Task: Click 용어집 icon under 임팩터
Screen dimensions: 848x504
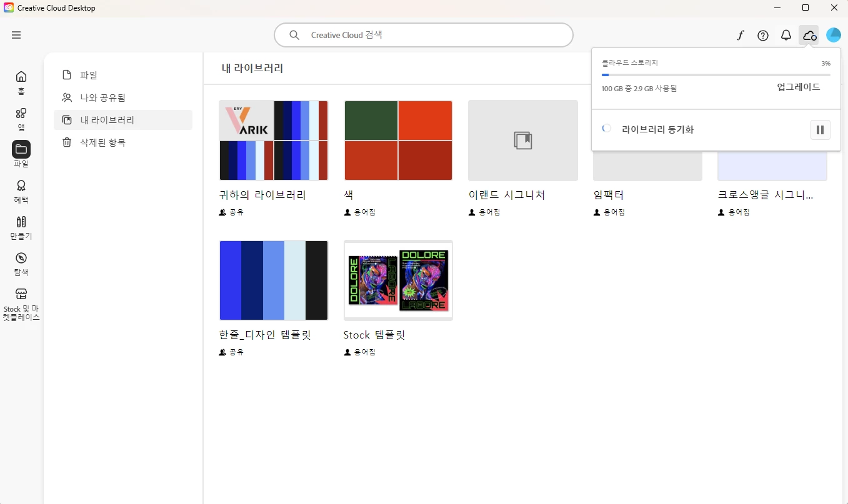Action: (x=597, y=212)
